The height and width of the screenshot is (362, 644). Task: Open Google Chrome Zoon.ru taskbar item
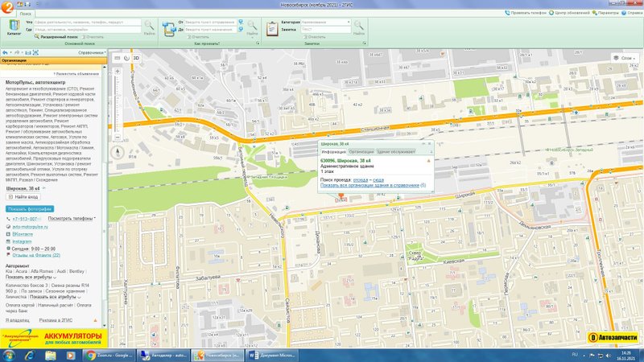(x=109, y=355)
